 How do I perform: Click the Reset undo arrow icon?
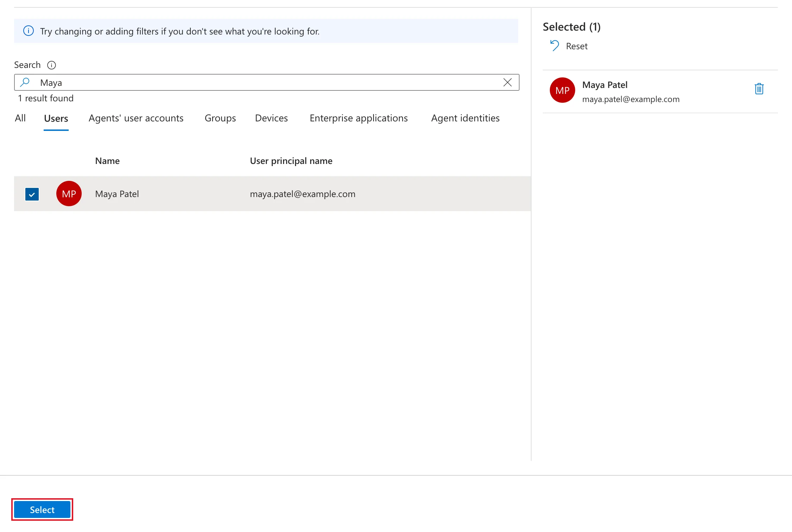[x=554, y=46]
